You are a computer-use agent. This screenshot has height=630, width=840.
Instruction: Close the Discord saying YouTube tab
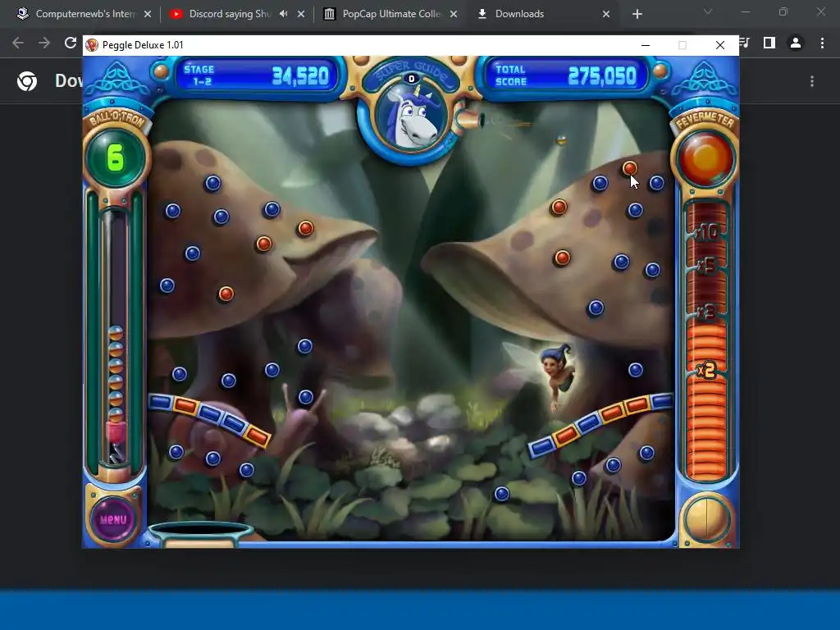pyautogui.click(x=300, y=14)
